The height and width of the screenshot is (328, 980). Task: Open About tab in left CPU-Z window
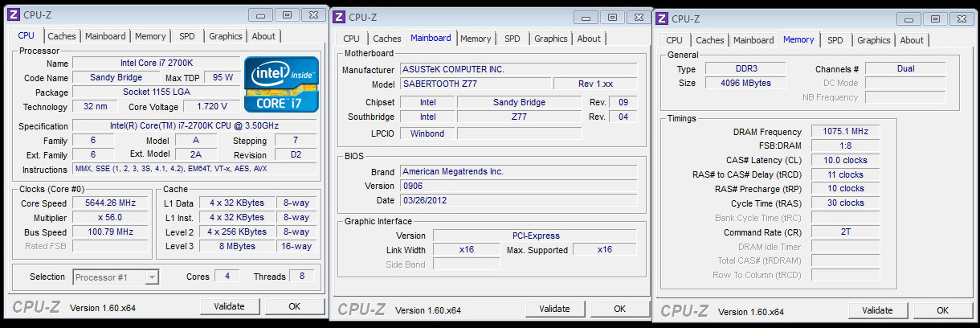[263, 36]
